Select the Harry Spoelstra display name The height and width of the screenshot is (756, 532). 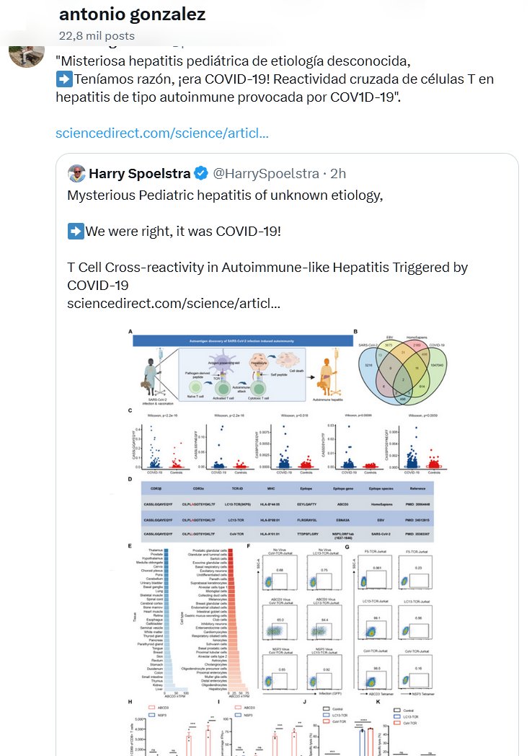[x=139, y=174]
